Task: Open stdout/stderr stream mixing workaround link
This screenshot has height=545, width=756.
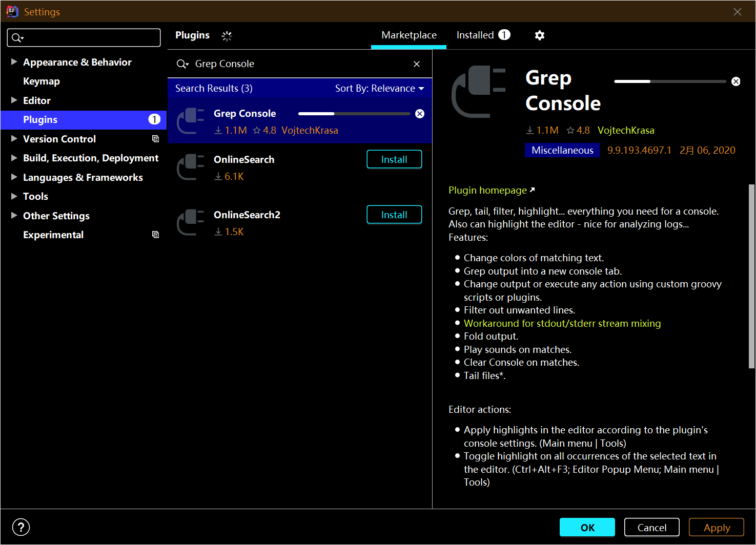Action: pyautogui.click(x=562, y=323)
